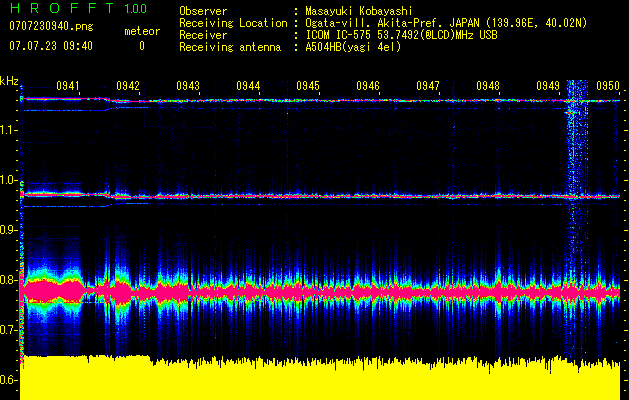Click the kHz axis unit label

(x=9, y=80)
